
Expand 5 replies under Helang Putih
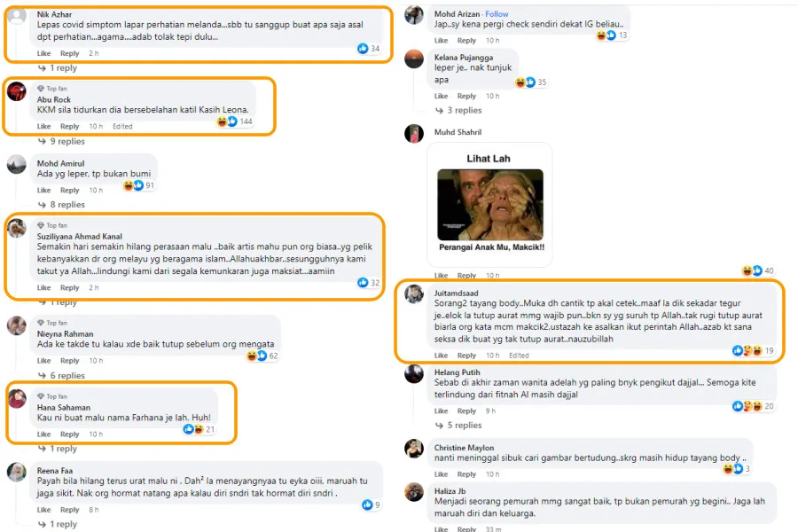[464, 426]
